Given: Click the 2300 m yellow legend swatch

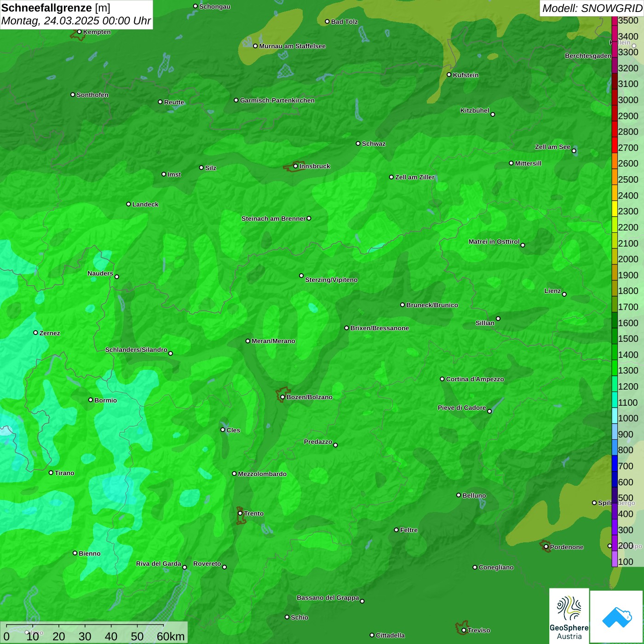Looking at the screenshot, I should coord(615,209).
